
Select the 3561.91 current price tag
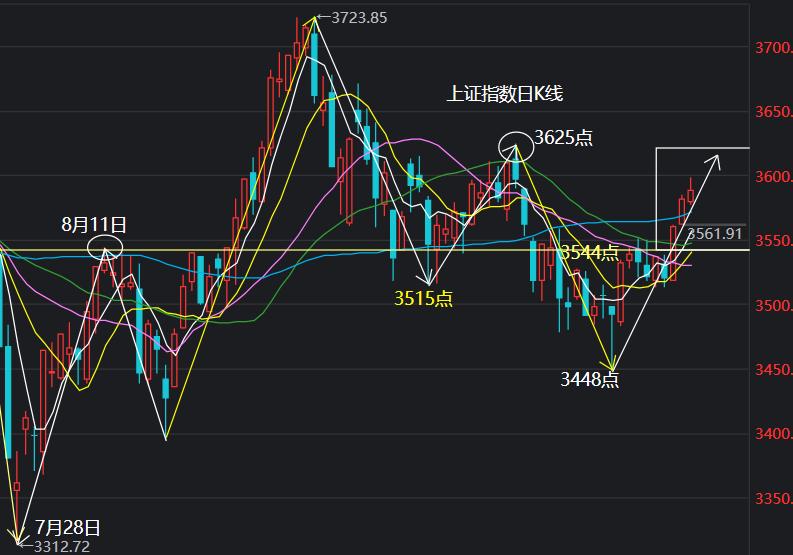(715, 234)
